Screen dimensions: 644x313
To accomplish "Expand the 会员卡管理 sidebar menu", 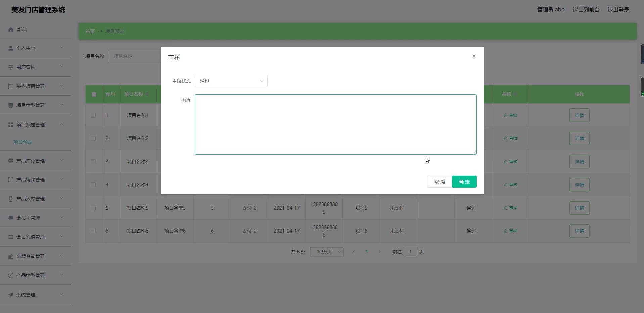I will (35, 218).
